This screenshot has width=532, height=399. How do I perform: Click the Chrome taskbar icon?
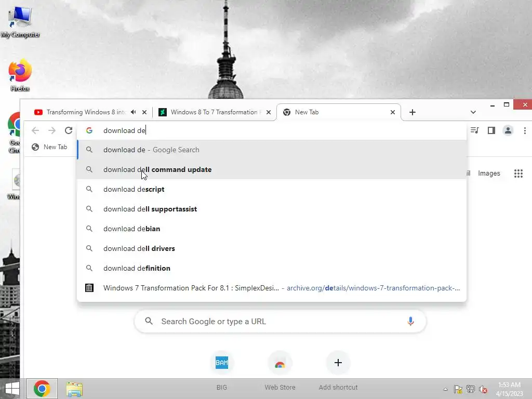pyautogui.click(x=42, y=389)
